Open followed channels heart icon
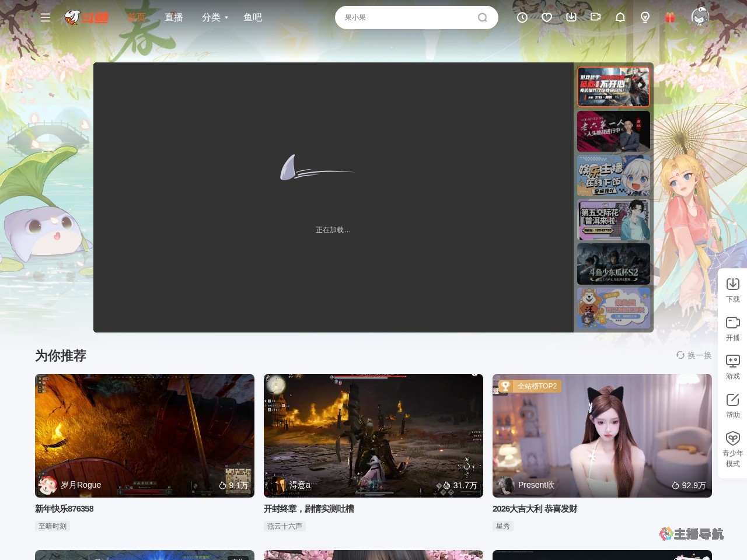This screenshot has width=747, height=560. [x=547, y=17]
